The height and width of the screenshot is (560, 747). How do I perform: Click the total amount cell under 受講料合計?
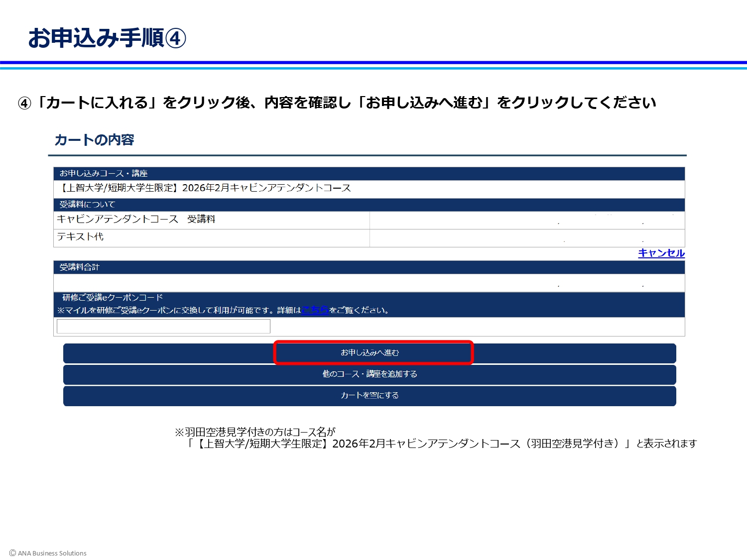[x=369, y=283]
